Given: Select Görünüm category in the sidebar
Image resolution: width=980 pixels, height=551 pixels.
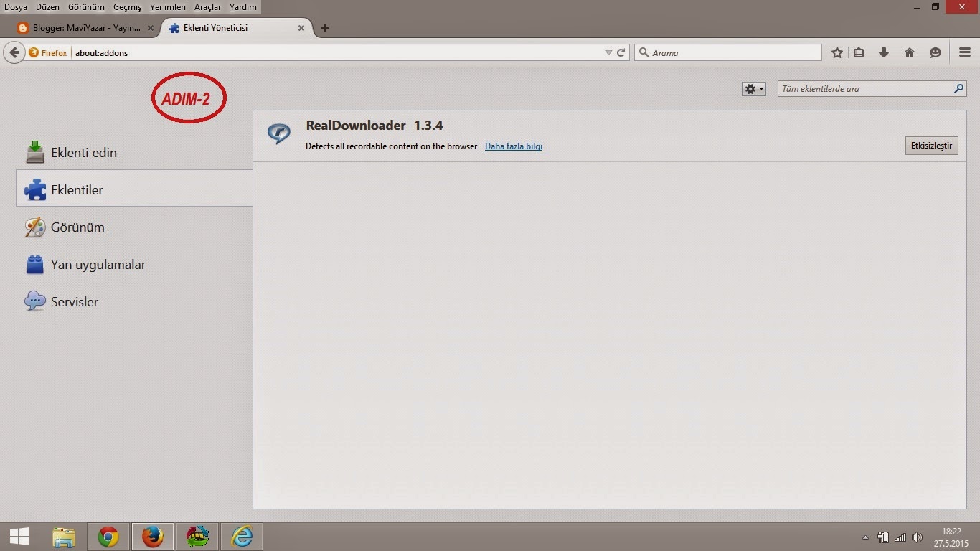Looking at the screenshot, I should 77,227.
